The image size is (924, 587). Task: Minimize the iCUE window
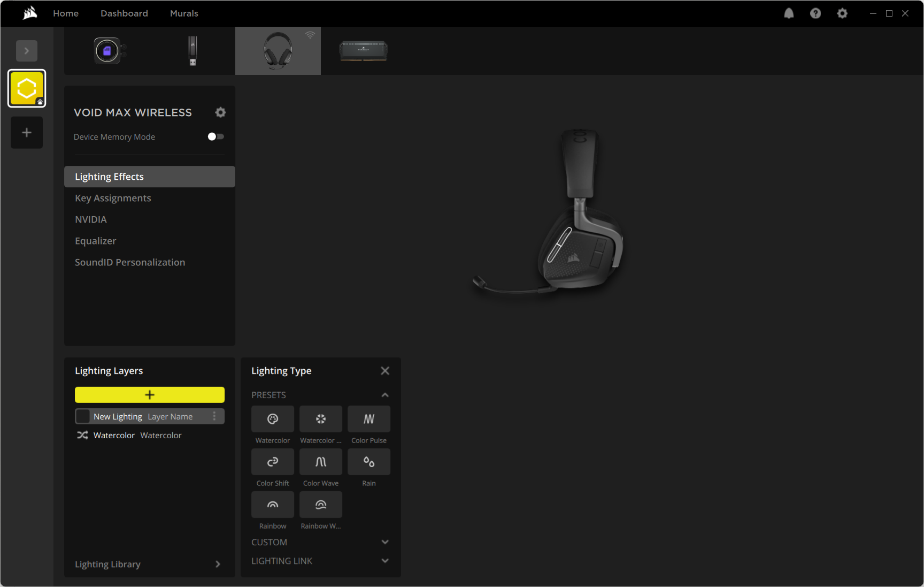(873, 13)
